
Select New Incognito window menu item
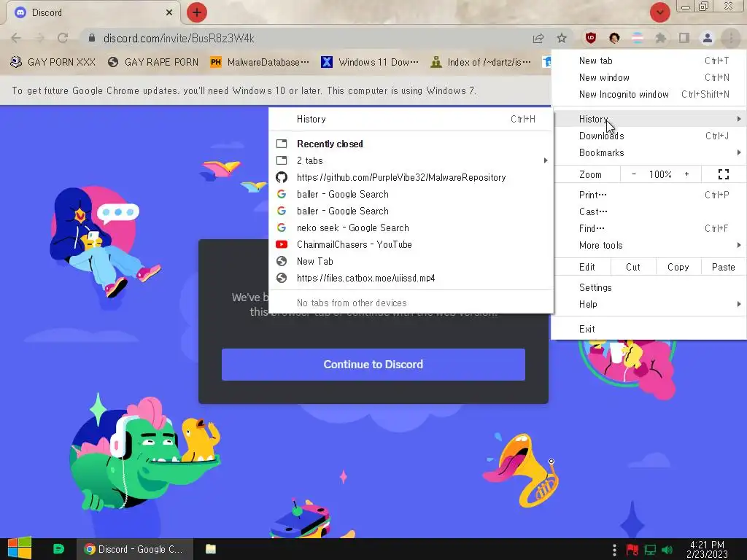point(649,94)
